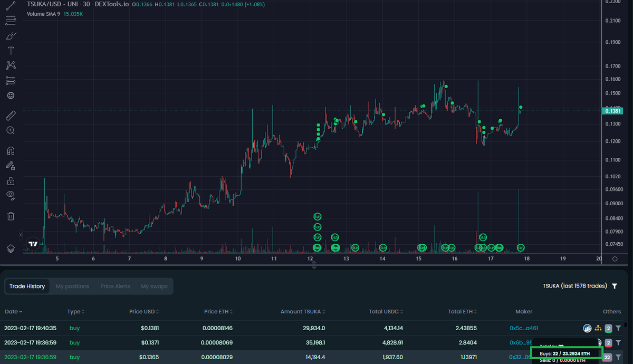
Task: Click trade count badge for 0x5c...a461 row
Action: tap(608, 328)
